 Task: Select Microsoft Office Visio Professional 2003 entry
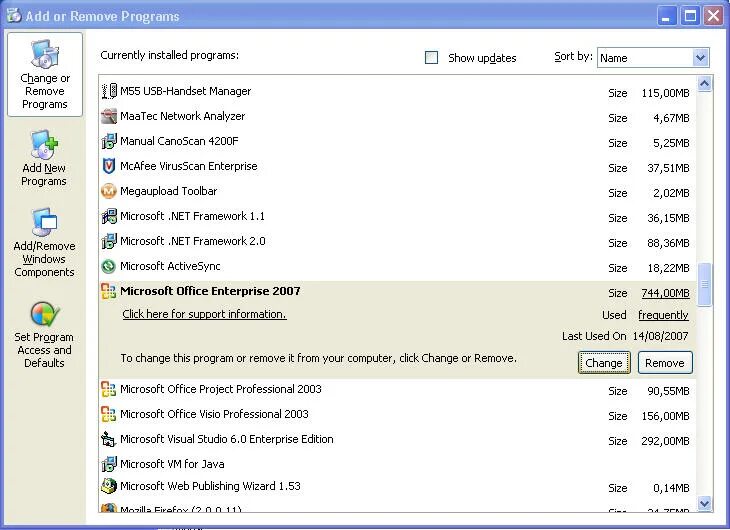pos(398,414)
